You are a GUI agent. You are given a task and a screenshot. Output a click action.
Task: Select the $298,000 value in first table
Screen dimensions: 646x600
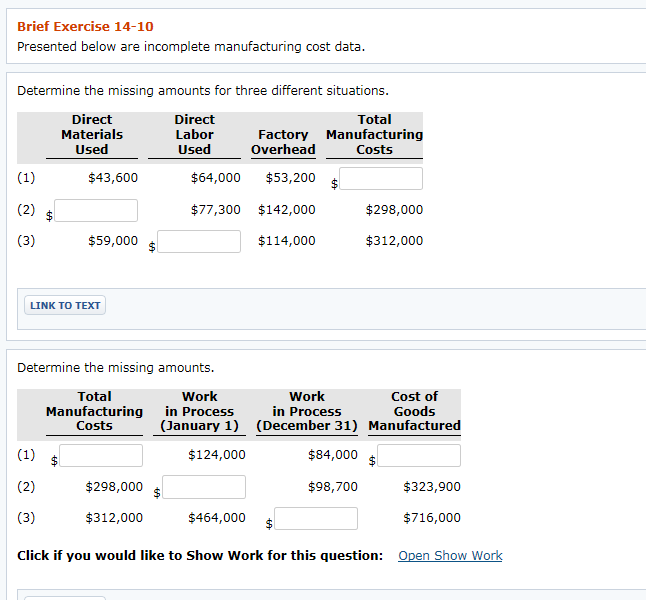point(394,210)
